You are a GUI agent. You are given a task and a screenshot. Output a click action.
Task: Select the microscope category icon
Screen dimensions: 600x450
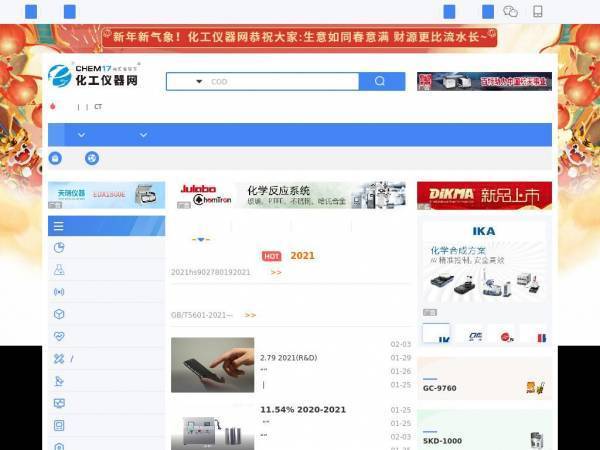[59, 381]
